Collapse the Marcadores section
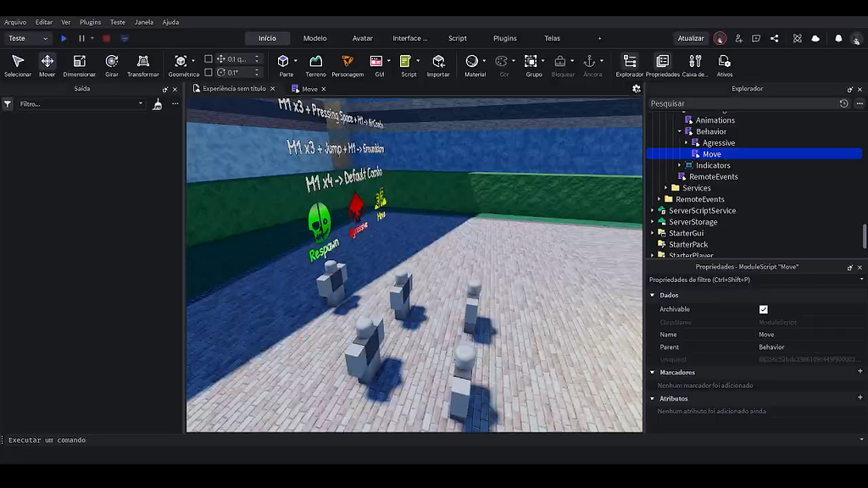The image size is (868, 488). tap(653, 373)
